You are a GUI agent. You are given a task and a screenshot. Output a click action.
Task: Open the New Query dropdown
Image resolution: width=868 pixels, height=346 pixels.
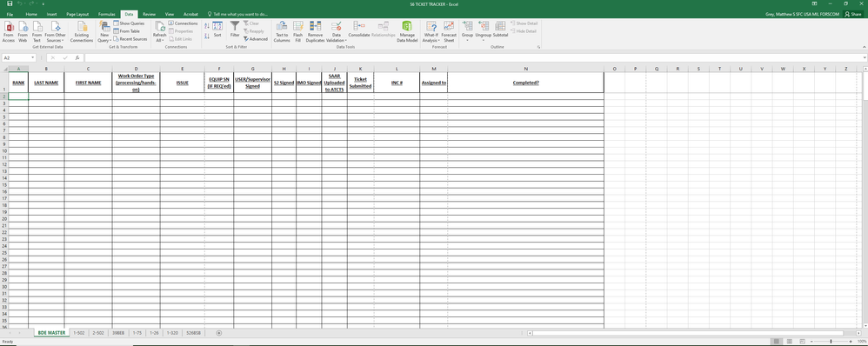coord(104,31)
